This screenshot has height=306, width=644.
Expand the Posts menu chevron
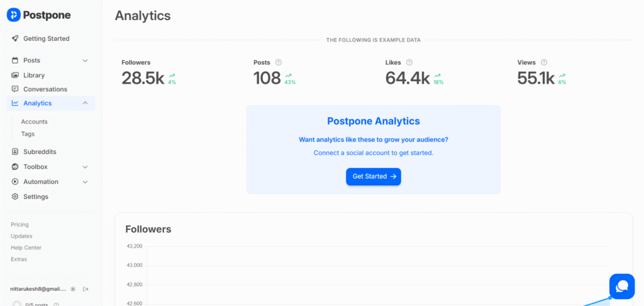click(86, 60)
